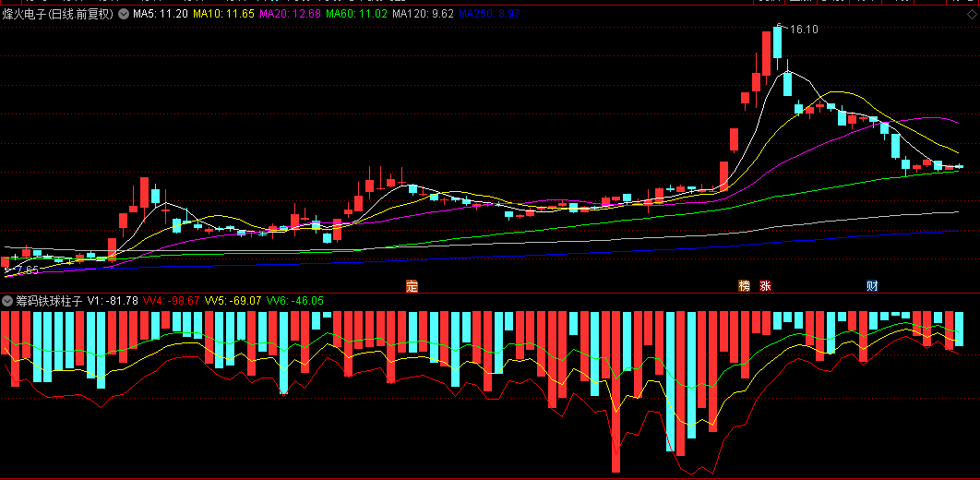Viewport: 980px width, 480px height.
Task: Click the 榜 event marker
Action: pos(745,286)
